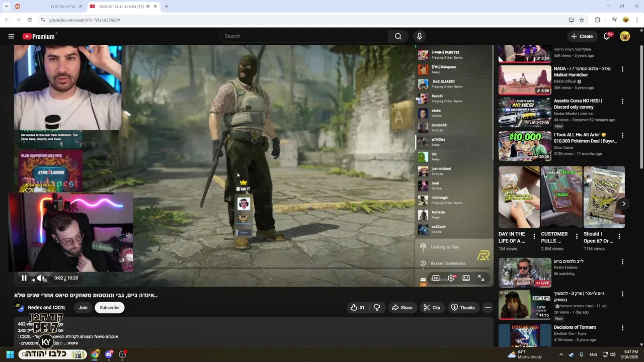
Task: Open options for Decisions of Torment
Action: click(x=622, y=328)
